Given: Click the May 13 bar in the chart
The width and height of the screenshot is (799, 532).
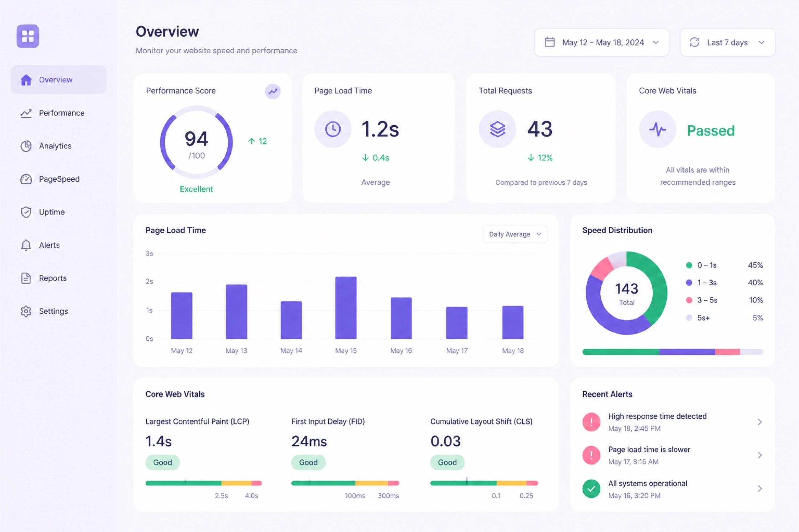Looking at the screenshot, I should (236, 312).
